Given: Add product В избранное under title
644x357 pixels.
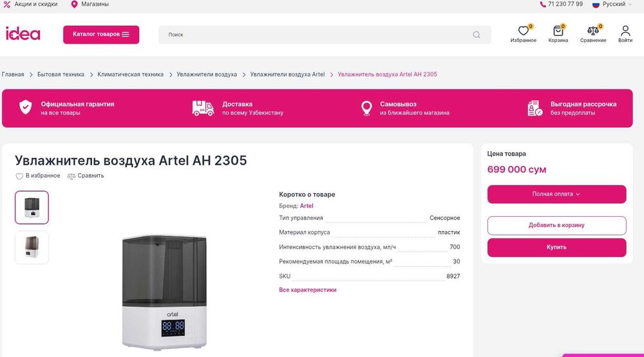Looking at the screenshot, I should (x=38, y=176).
